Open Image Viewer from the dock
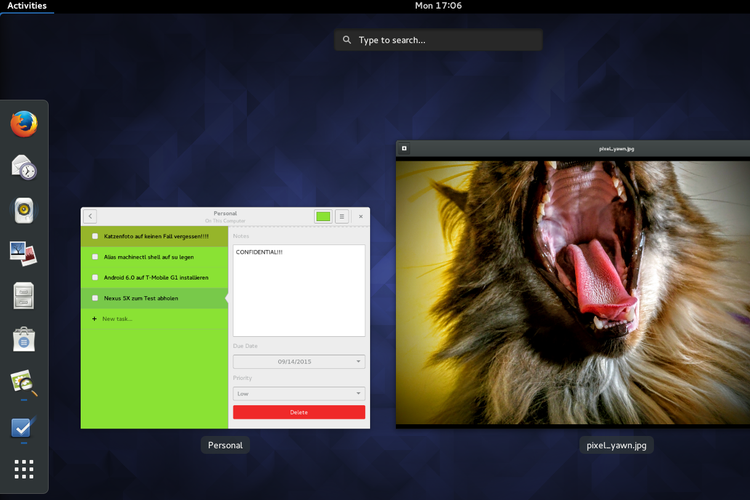 click(24, 382)
